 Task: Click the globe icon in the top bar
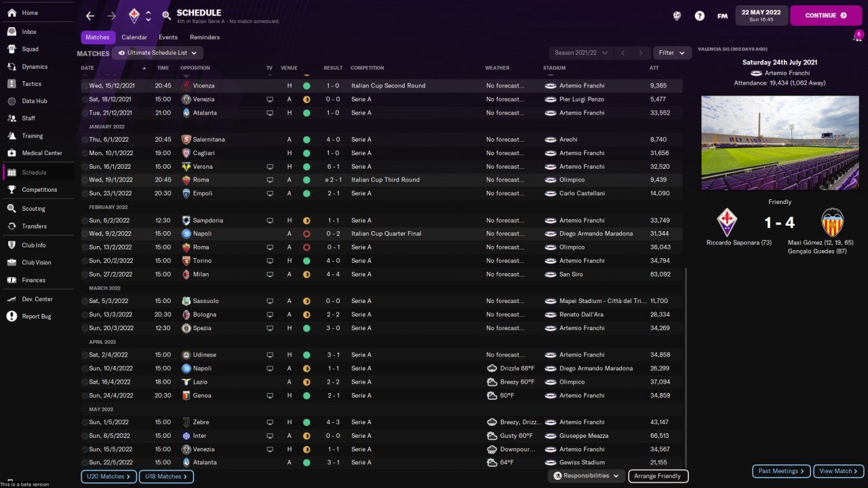coord(677,16)
